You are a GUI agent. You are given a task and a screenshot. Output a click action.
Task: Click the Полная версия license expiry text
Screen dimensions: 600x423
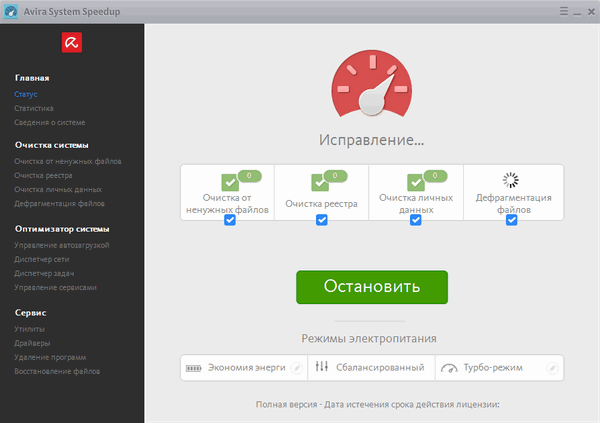(x=377, y=405)
